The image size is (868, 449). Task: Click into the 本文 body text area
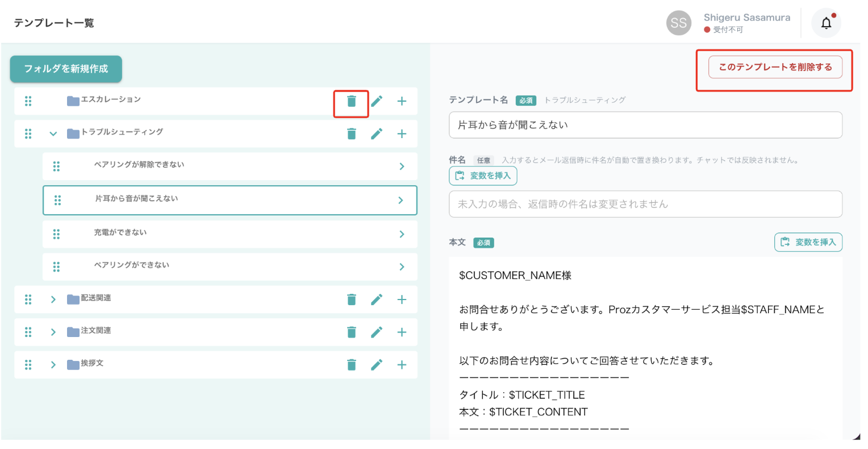point(645,348)
